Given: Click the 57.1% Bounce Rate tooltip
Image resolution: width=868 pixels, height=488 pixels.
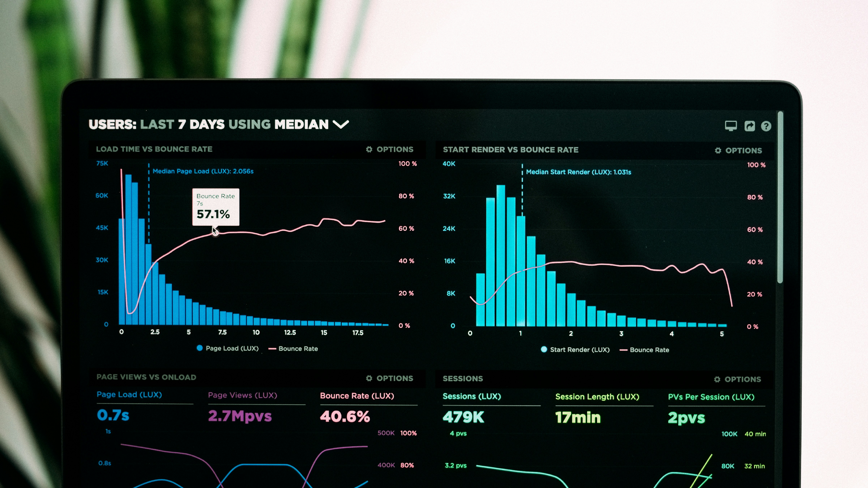Looking at the screenshot, I should coord(216,207).
